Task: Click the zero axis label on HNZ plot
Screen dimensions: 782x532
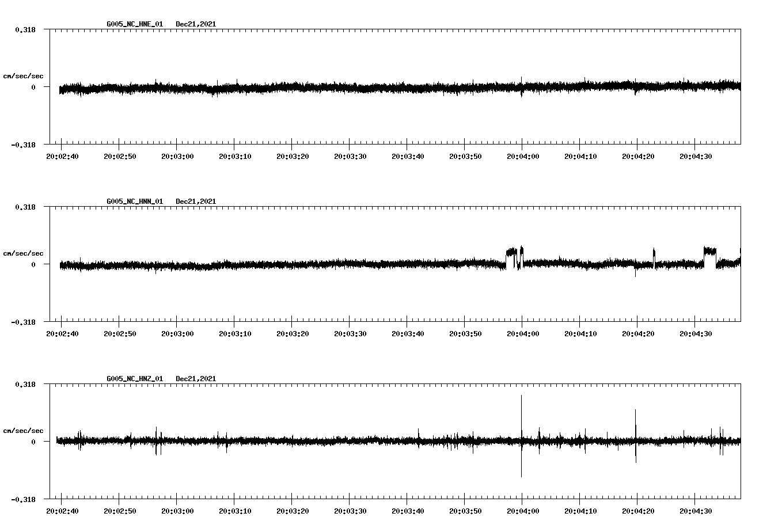Action: click(x=33, y=442)
